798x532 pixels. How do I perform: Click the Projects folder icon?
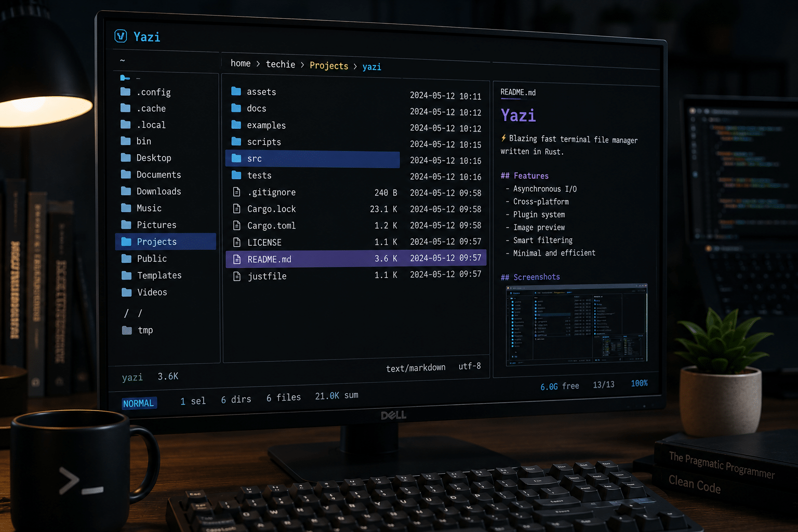click(x=126, y=242)
